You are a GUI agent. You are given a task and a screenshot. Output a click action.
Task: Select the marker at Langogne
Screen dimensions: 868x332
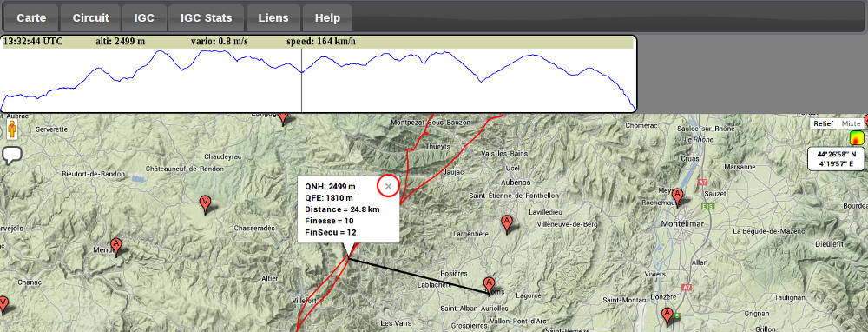(x=283, y=118)
